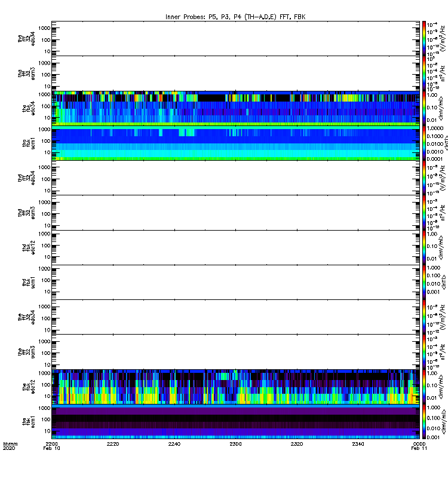
Task: Select the 'tha fff 32 edc34' panel label
Action: coord(26,38)
